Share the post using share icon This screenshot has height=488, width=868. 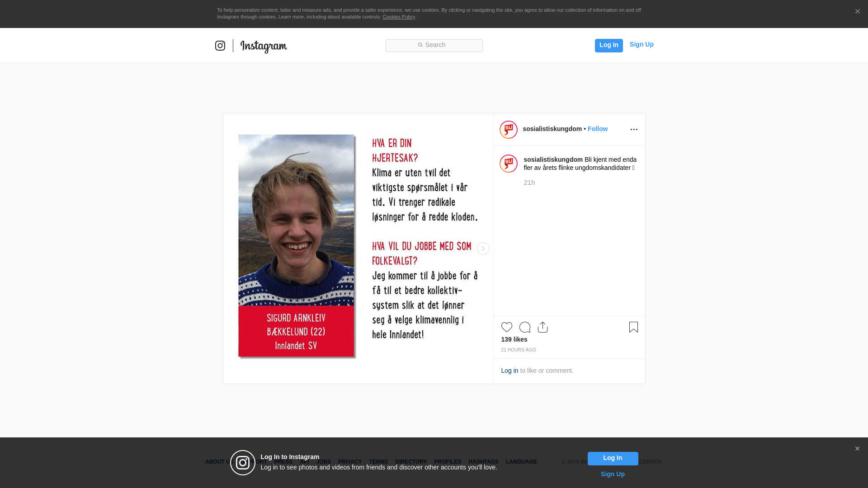543,327
